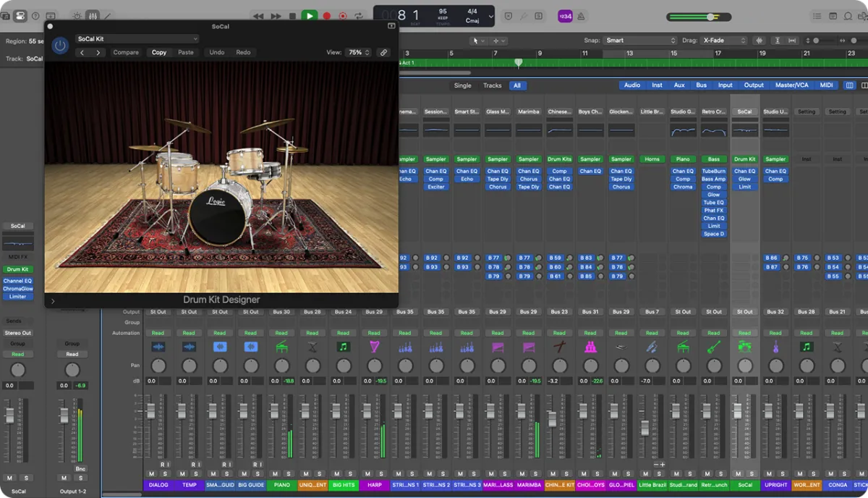
Task: Click the drum kit icon on SoCal channel
Action: [x=744, y=347]
